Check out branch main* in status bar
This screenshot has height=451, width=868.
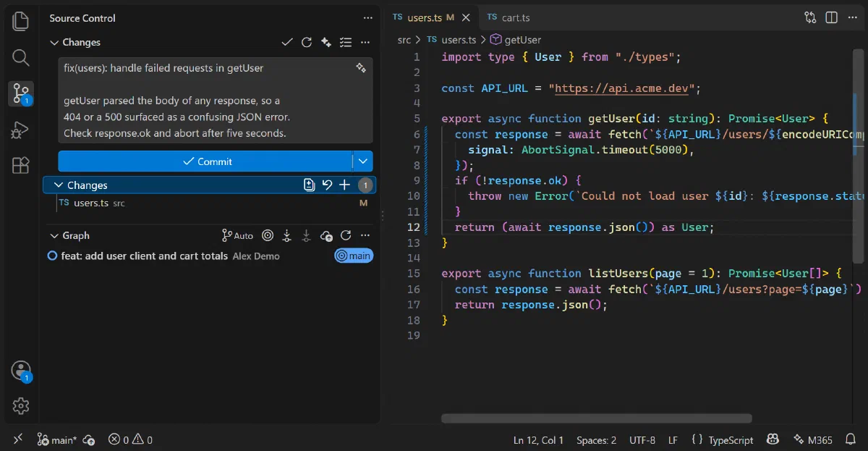coord(56,439)
